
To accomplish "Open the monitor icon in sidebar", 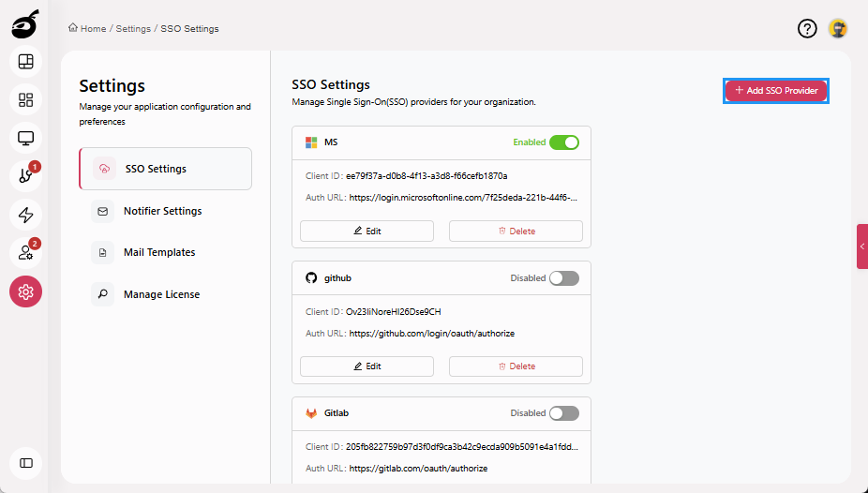I will pos(25,138).
